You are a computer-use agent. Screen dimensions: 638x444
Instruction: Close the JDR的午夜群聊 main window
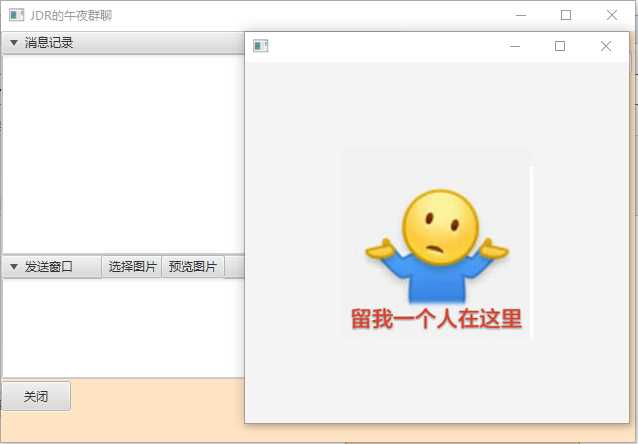tap(612, 15)
